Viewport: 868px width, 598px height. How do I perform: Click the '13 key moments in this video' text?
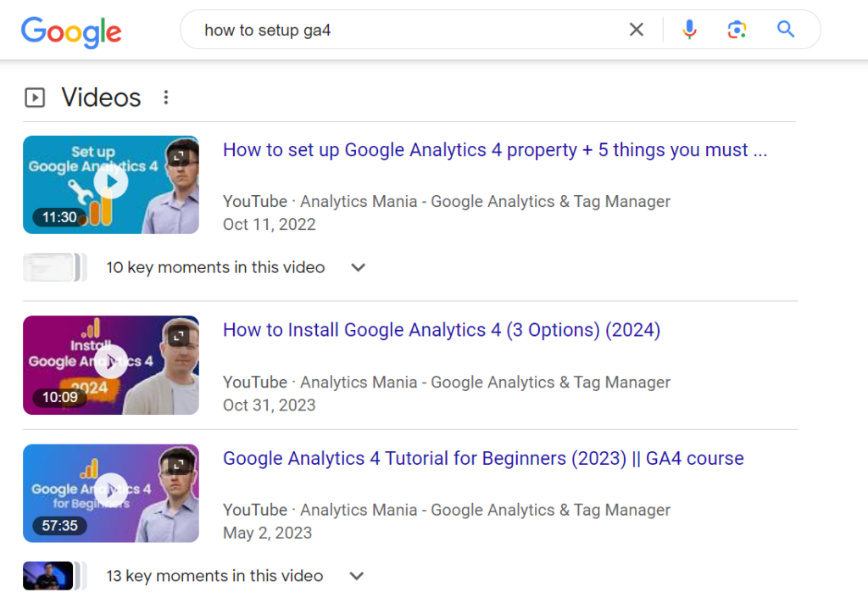point(214,576)
